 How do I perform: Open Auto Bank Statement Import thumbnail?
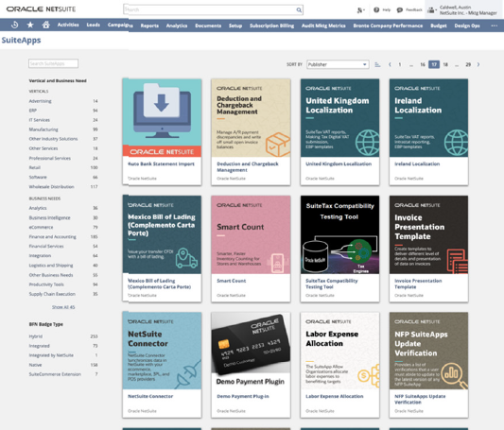162,118
